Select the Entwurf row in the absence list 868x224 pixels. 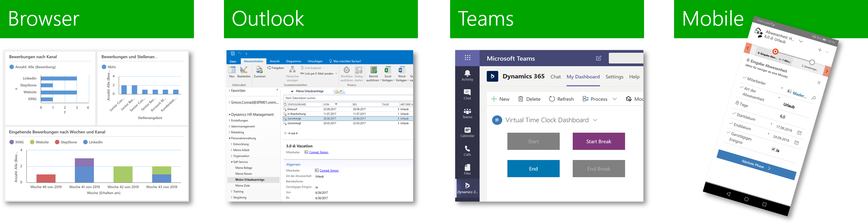coord(348,109)
